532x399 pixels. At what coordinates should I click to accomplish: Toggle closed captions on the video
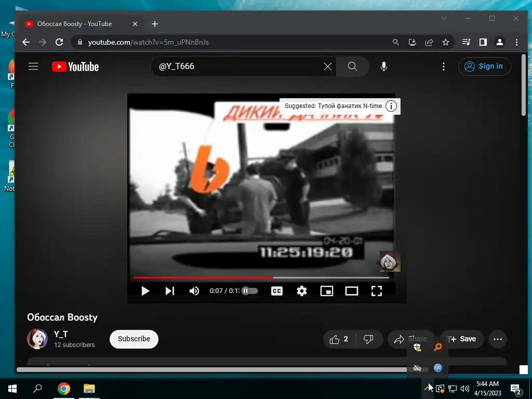point(277,291)
